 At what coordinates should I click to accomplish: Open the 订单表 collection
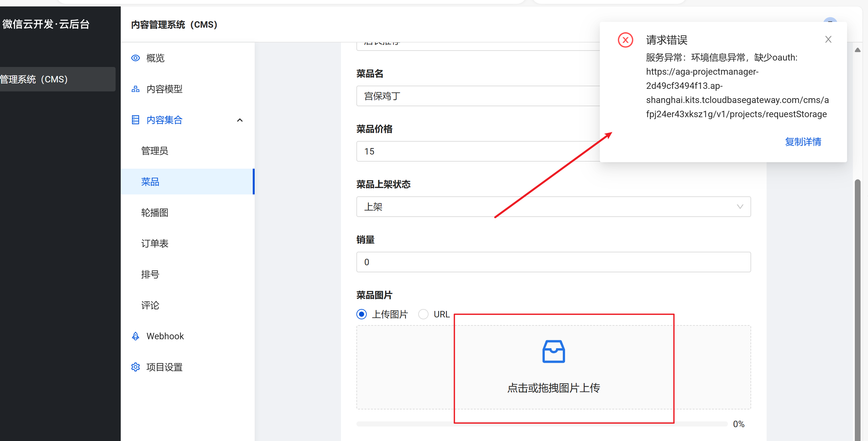pos(155,244)
